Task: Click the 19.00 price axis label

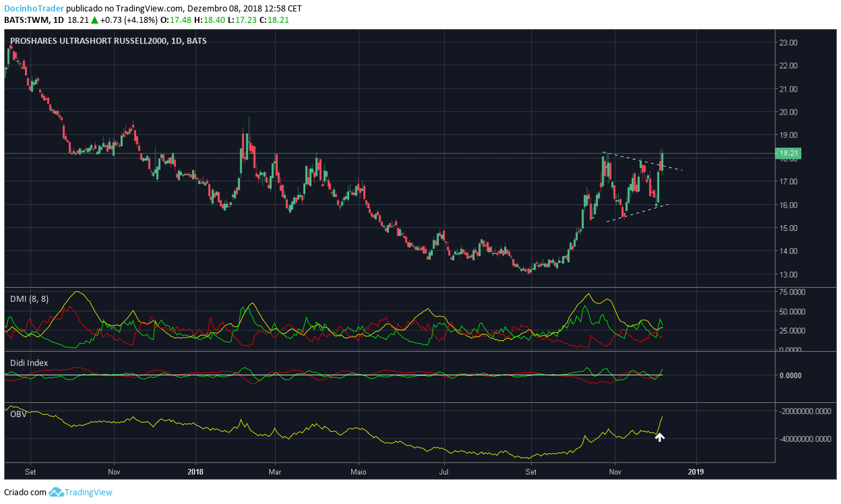Action: coord(788,135)
